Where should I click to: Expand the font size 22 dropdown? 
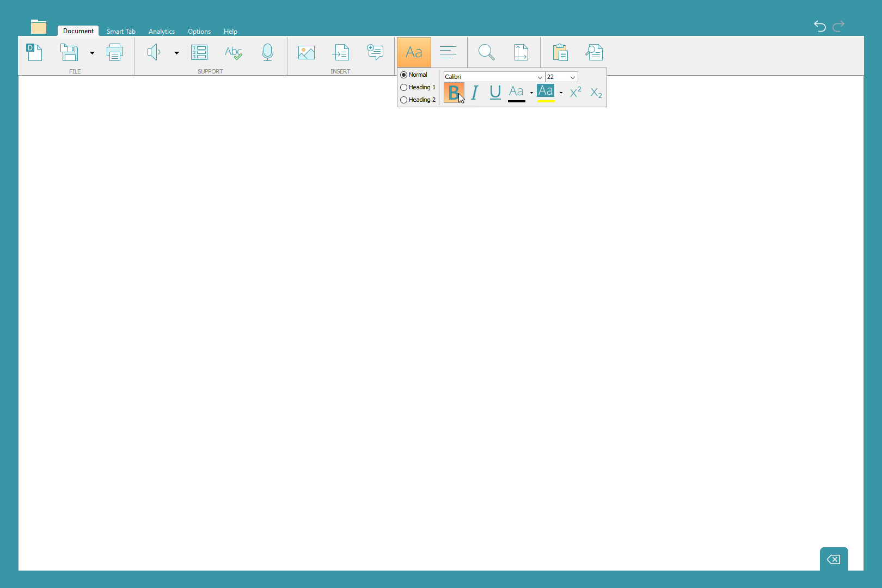tap(572, 77)
